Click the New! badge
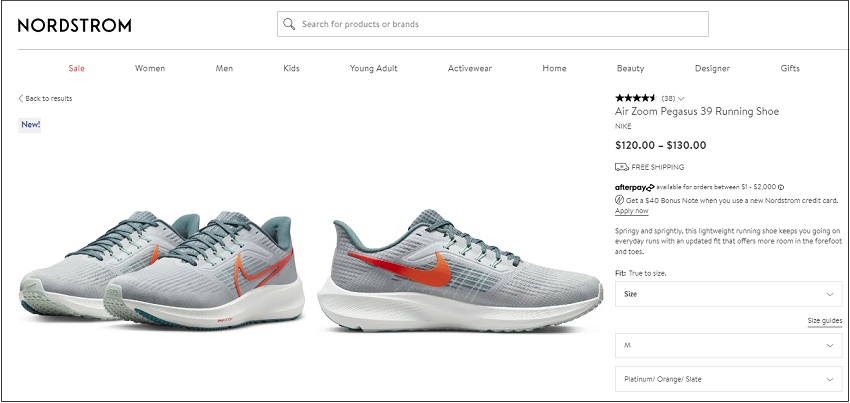 click(30, 125)
